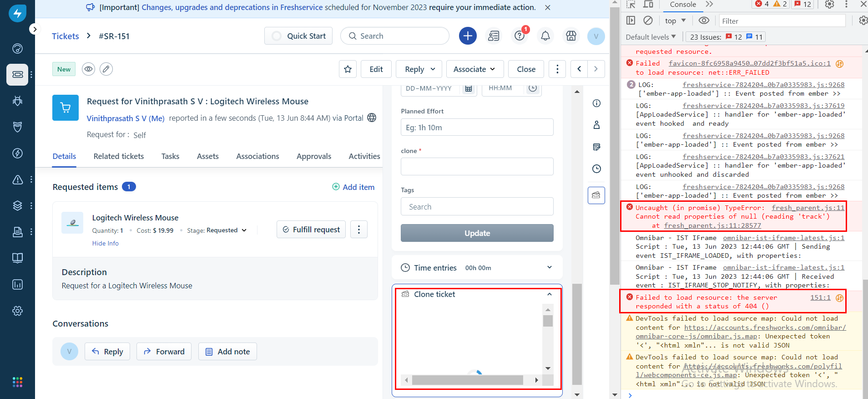Open the help question mark icon

[520, 36]
